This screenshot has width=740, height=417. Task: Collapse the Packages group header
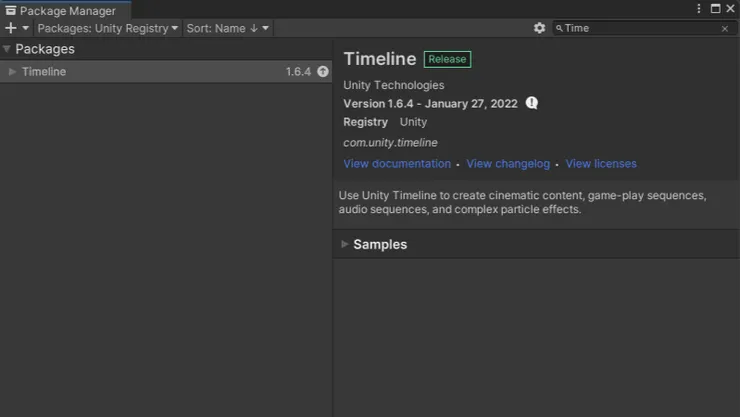coord(7,49)
